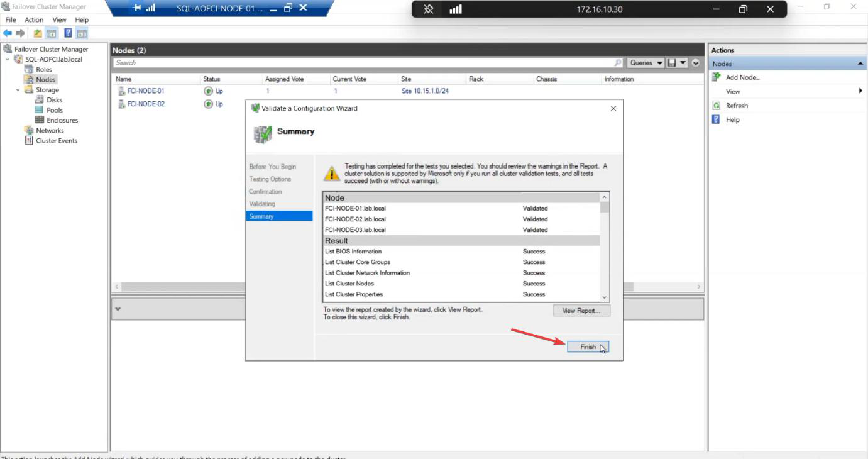Click the Up status icon for FCI-NODE-01
The width and height of the screenshot is (868, 459).
click(209, 91)
